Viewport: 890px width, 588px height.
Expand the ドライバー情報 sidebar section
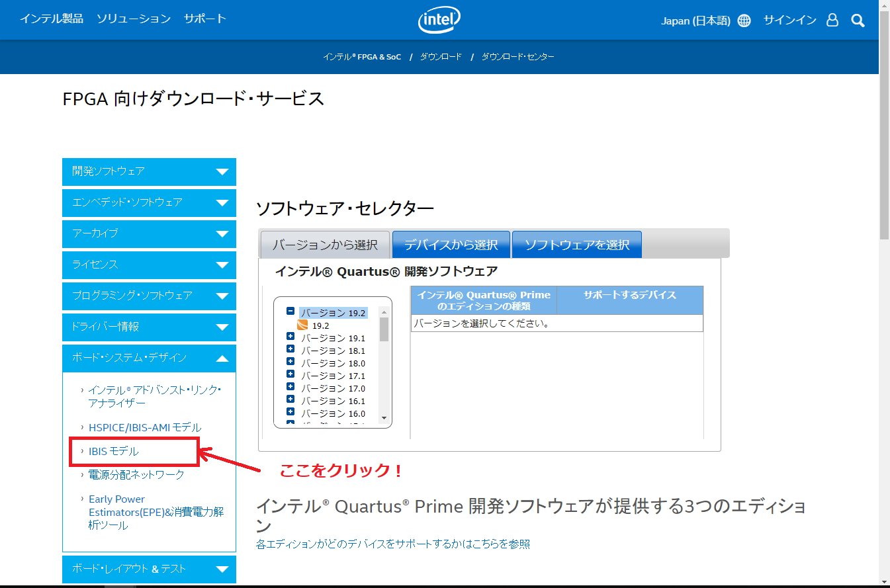pos(149,327)
